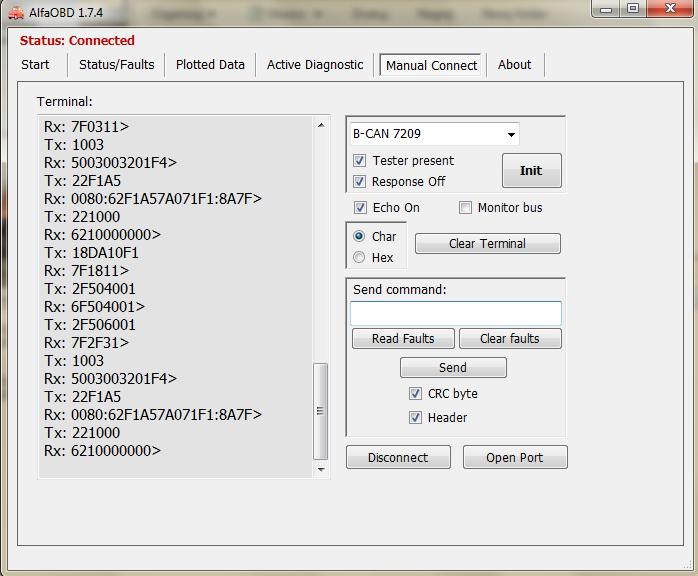Open the Start tab
Viewport: 698px width, 576px height.
tap(35, 65)
